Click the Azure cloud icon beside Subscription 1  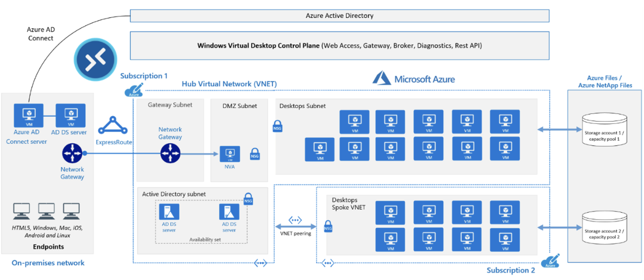[134, 90]
